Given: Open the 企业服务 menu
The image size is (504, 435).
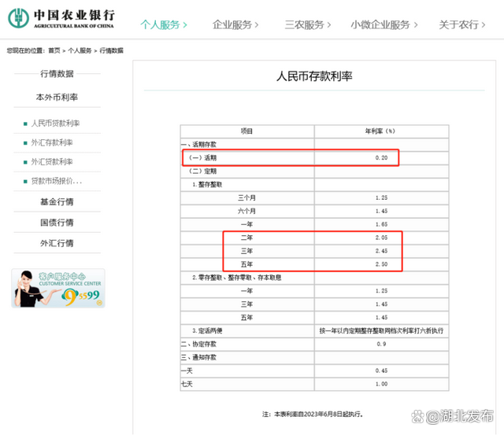Looking at the screenshot, I should [x=235, y=24].
